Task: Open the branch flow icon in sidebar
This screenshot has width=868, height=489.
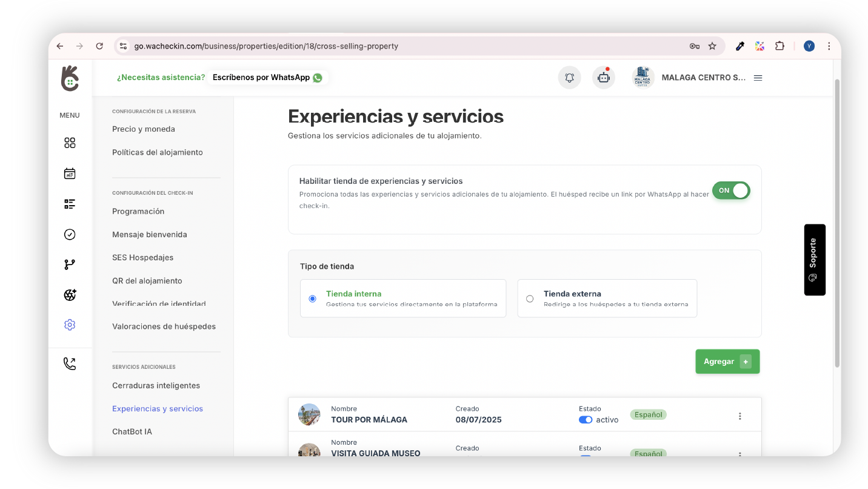Action: (70, 265)
